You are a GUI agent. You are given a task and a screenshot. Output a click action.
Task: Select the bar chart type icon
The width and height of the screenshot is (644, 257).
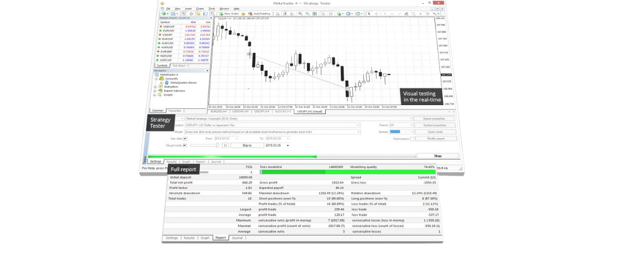coord(278,14)
